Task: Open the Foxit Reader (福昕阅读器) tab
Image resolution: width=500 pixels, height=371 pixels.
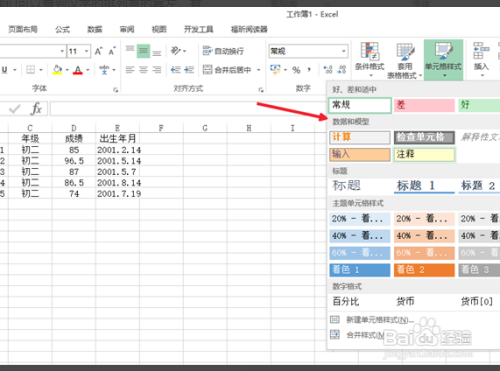Action: (249, 29)
